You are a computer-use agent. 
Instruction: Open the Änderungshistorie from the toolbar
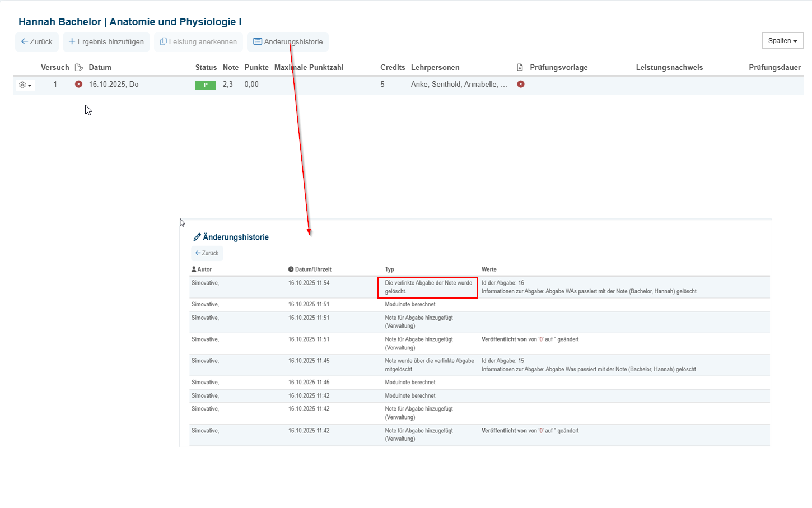[x=288, y=42]
